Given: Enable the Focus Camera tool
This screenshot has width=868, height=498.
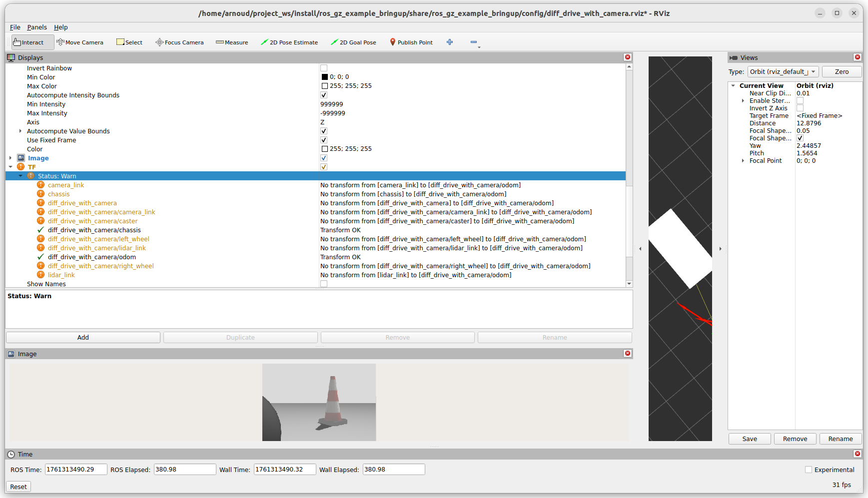Looking at the screenshot, I should tap(179, 42).
